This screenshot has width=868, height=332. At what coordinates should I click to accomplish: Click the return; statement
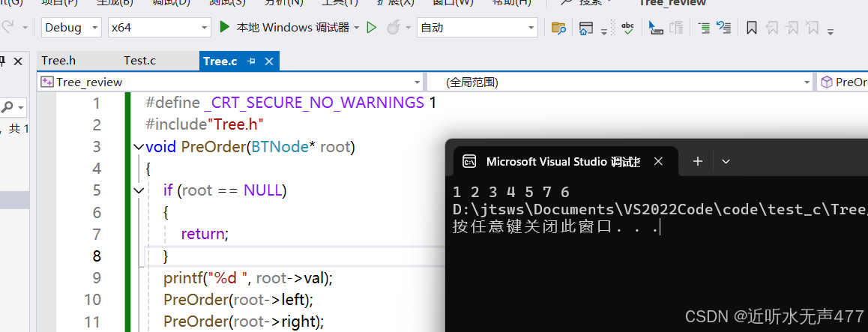(x=205, y=234)
